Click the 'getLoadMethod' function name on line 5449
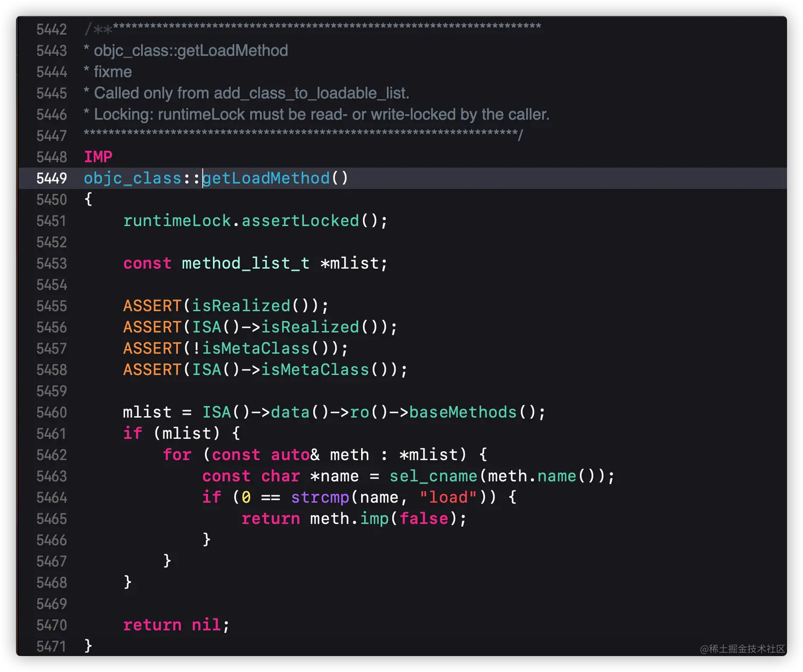The width and height of the screenshot is (803, 672). coord(266,178)
